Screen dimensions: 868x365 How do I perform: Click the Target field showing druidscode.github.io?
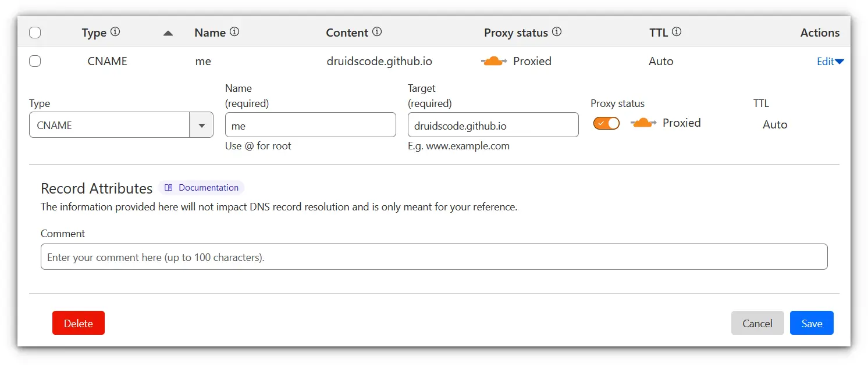tap(493, 124)
